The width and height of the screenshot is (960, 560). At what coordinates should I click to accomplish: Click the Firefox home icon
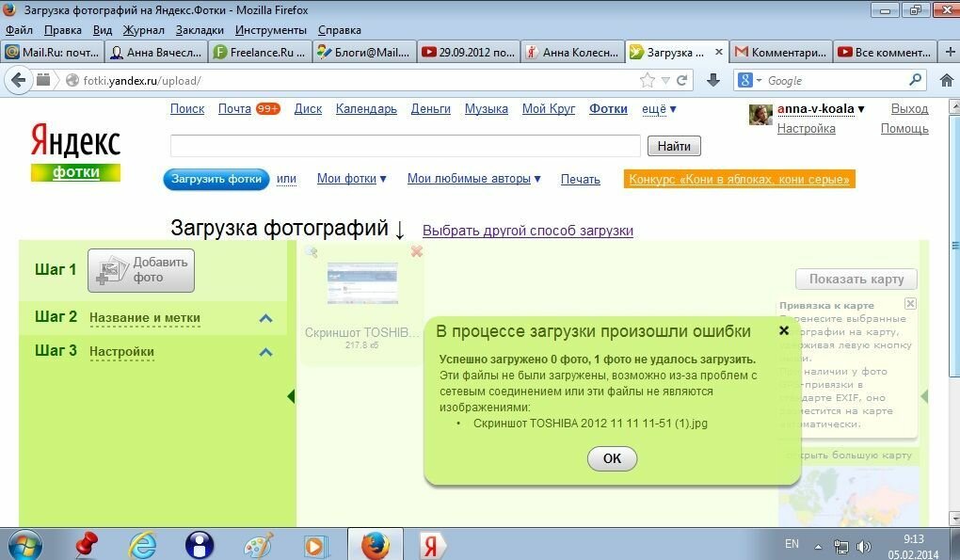pyautogui.click(x=946, y=80)
